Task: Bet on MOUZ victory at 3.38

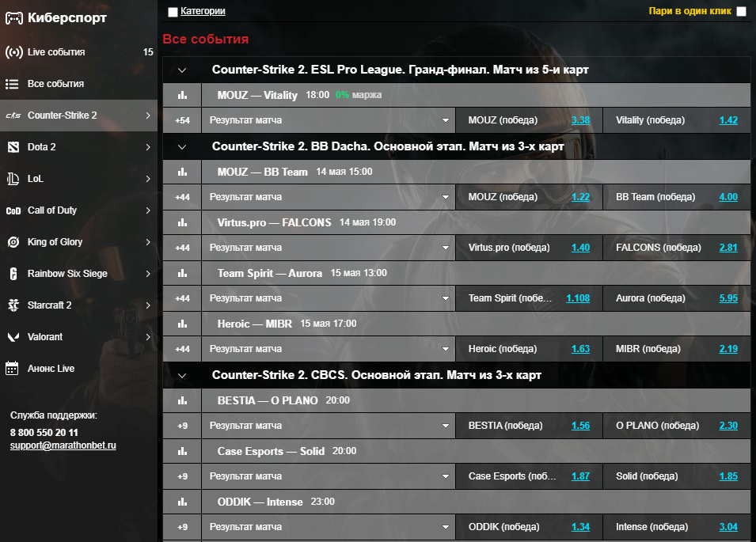Action: click(x=580, y=120)
